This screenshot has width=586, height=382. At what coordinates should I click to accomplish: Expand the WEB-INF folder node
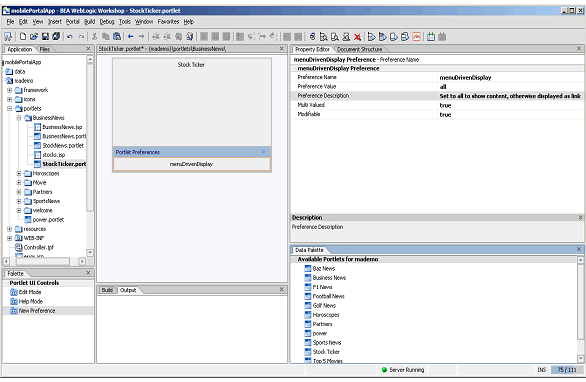pos(10,238)
